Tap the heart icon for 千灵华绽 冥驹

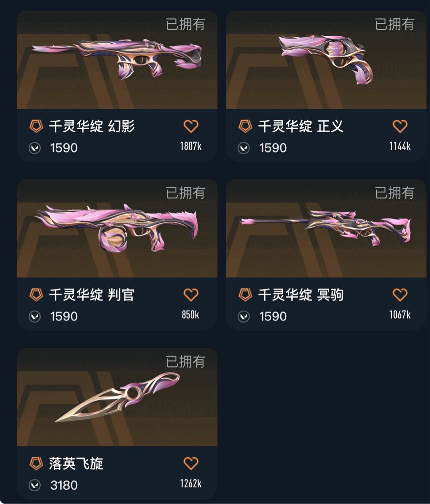coord(400,295)
